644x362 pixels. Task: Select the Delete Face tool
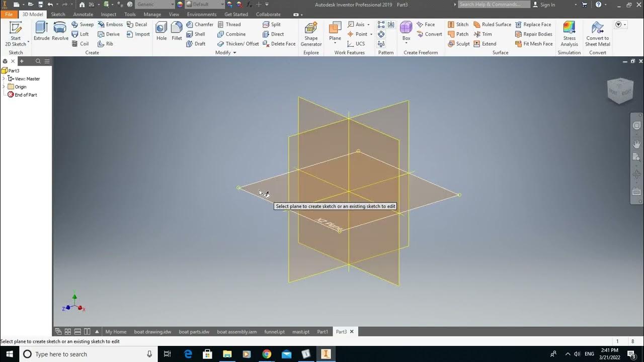pos(279,44)
